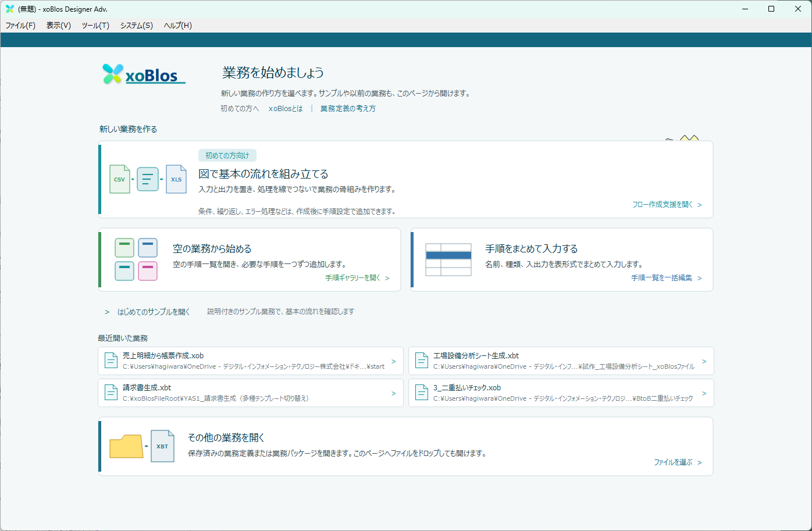The height and width of the screenshot is (531, 812).
Task: Open recent file 請求書生成.xbt
Action: click(251, 393)
